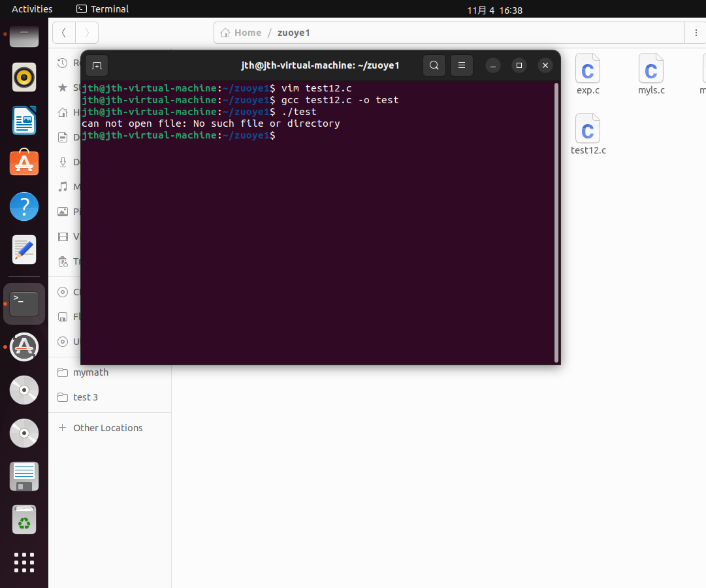Click zuoye1 in Files path bar
This screenshot has width=706, height=588.
point(293,33)
